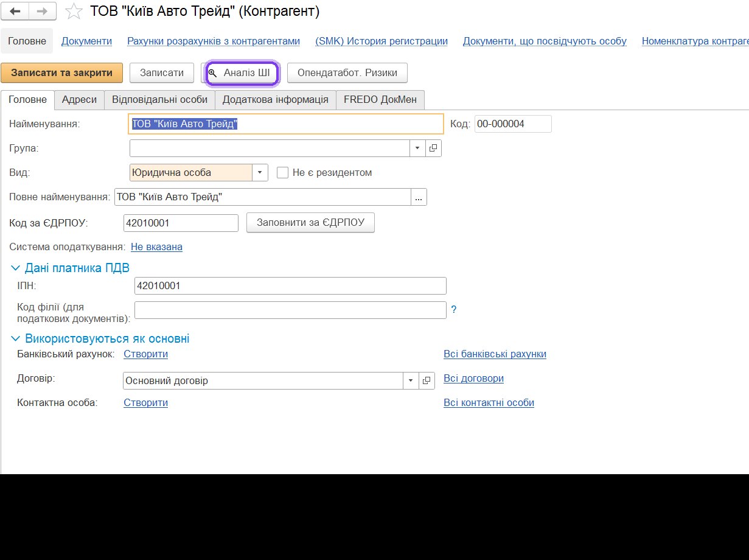This screenshot has width=749, height=560.
Task: Open the Договір dropdown arrow
Action: (411, 380)
